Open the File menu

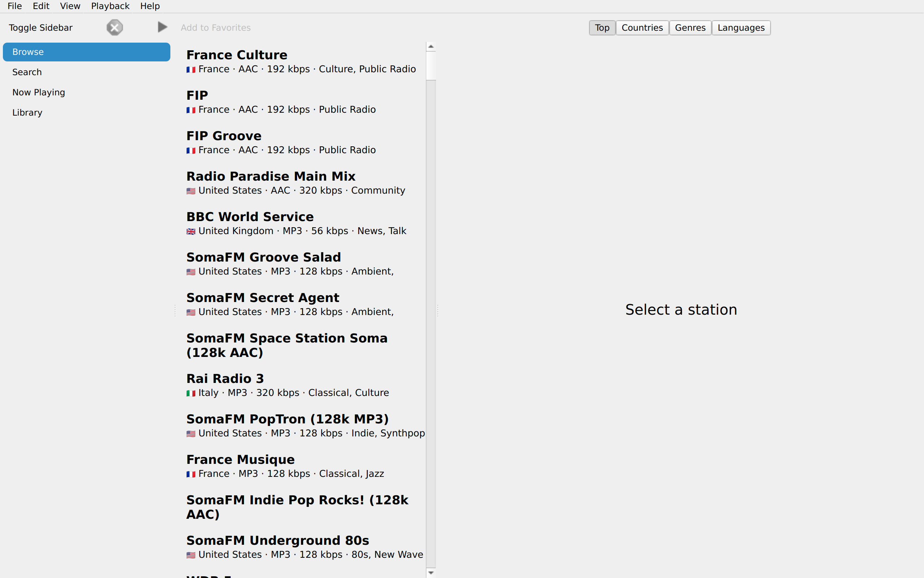pyautogui.click(x=15, y=6)
